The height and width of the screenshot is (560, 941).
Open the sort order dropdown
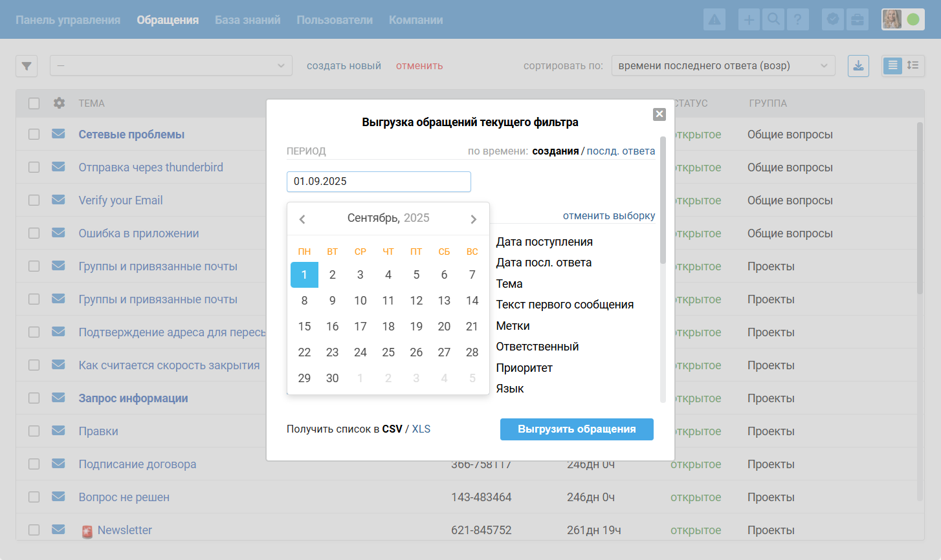[723, 66]
